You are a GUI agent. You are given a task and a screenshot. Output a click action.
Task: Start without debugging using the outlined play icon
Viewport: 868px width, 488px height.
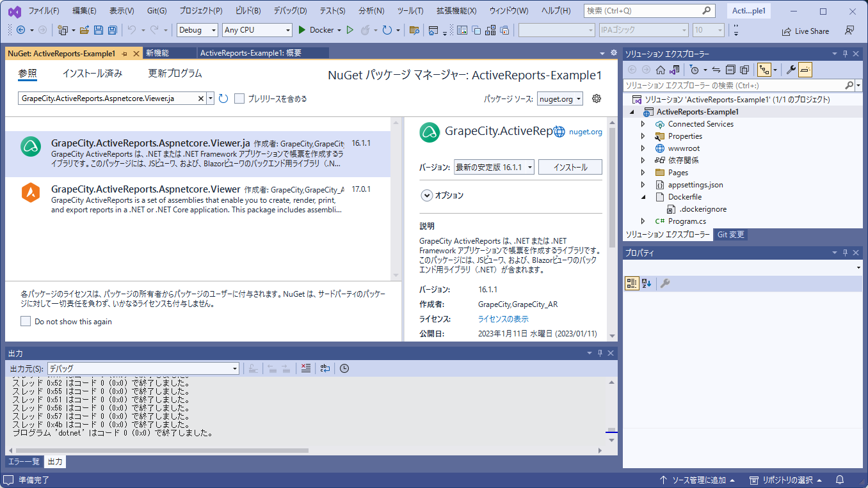[x=350, y=30]
